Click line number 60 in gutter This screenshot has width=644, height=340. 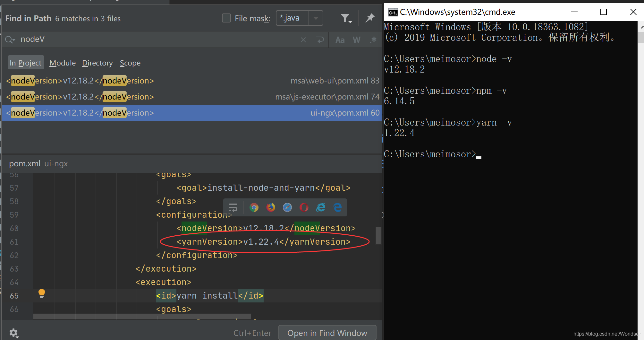[x=14, y=228]
